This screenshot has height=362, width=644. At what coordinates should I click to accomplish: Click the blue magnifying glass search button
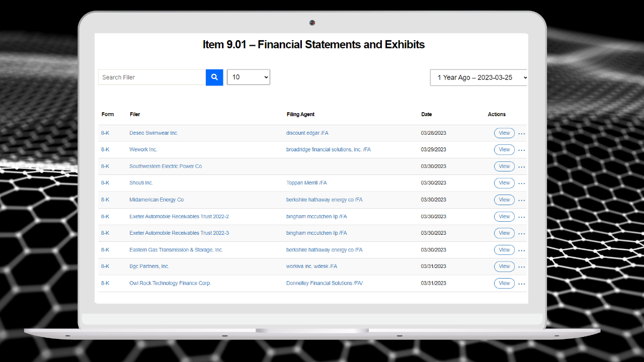click(214, 77)
